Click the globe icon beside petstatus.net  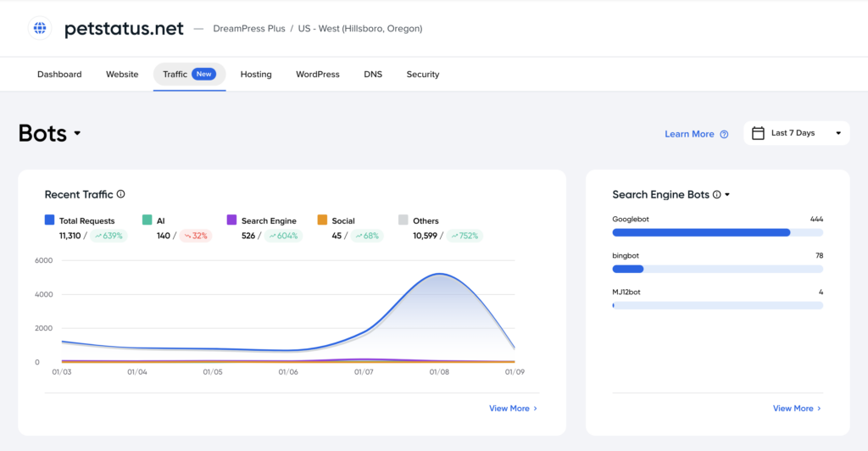click(x=40, y=28)
